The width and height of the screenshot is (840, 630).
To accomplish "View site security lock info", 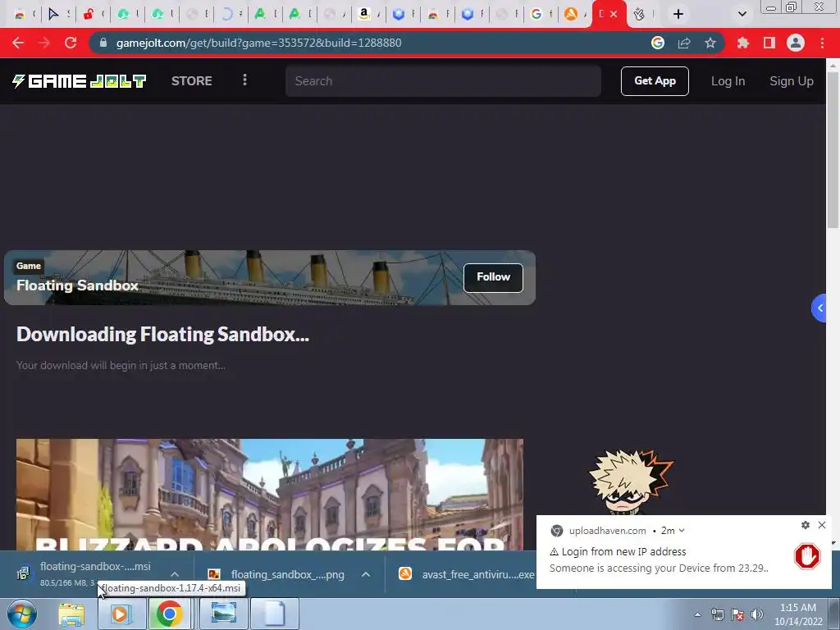I will [x=103, y=43].
